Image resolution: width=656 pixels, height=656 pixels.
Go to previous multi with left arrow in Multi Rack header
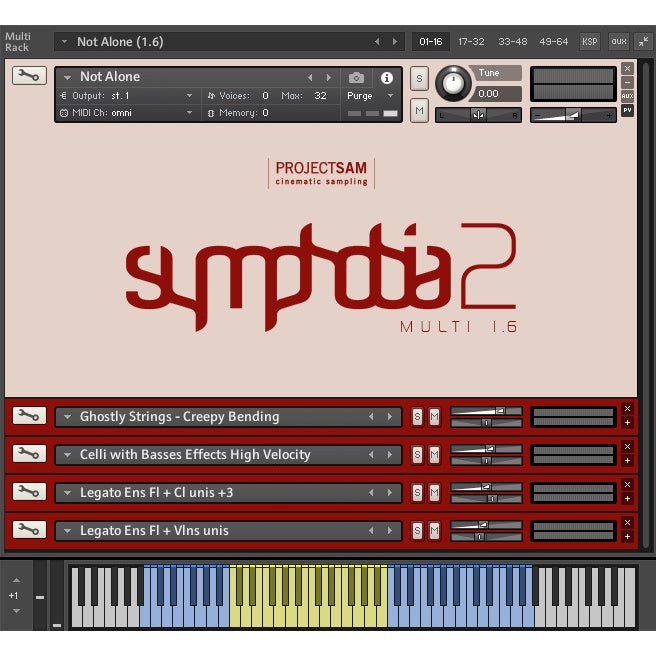[x=377, y=41]
